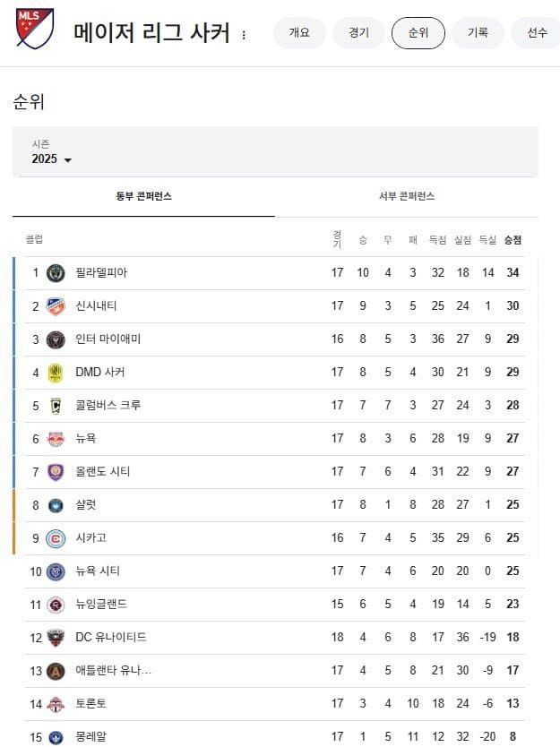Click the Cincinnati team crest icon
560x747 pixels.
(x=56, y=306)
